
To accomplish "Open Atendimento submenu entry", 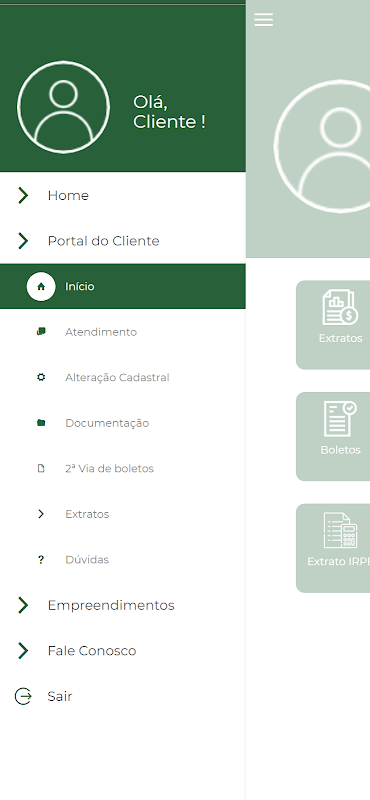I will (101, 332).
